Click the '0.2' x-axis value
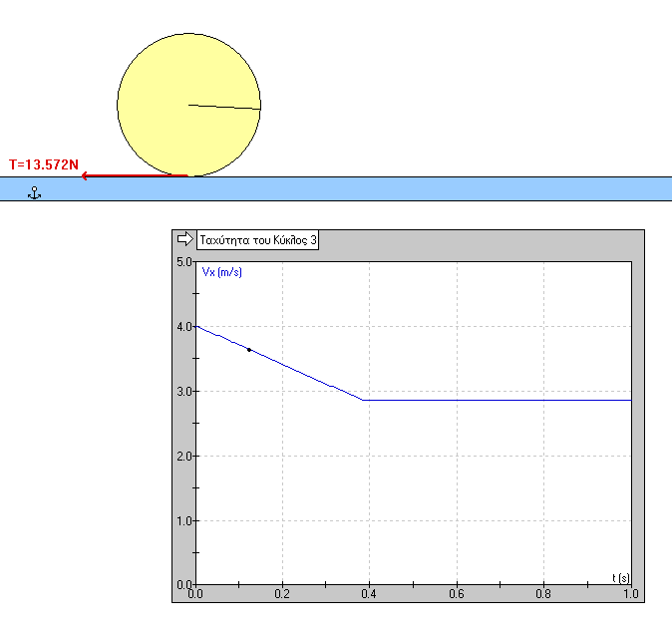This screenshot has width=672, height=631. coord(282,594)
